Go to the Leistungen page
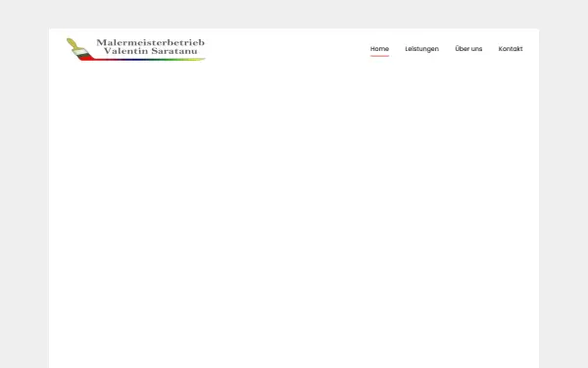Viewport: 588px width, 368px height. coord(421,49)
